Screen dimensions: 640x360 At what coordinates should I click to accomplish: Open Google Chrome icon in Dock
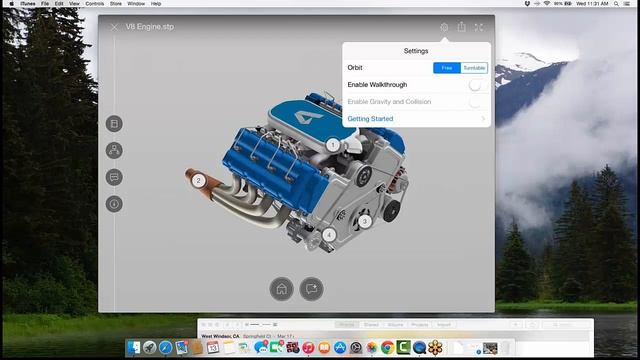point(388,347)
